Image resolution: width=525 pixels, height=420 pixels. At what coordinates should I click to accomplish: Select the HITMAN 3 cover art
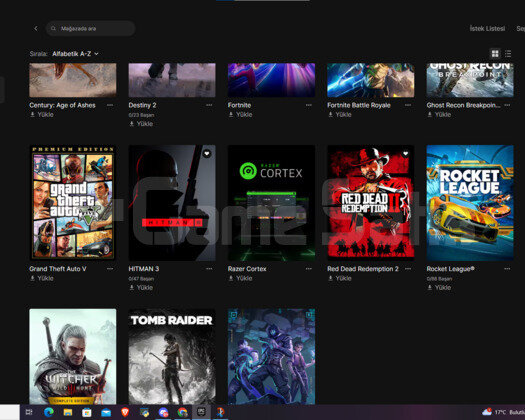click(x=172, y=203)
